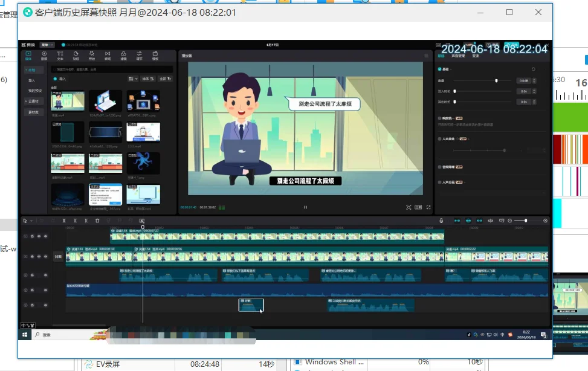Image resolution: width=588 pixels, height=371 pixels.
Task: Click the timeline zoom out minus icon
Action: click(x=509, y=221)
